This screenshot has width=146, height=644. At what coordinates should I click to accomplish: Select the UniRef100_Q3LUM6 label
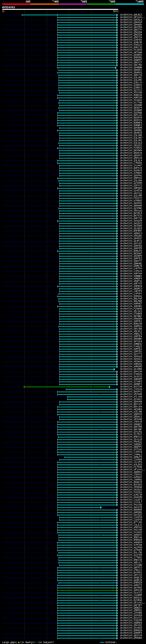[131, 135]
